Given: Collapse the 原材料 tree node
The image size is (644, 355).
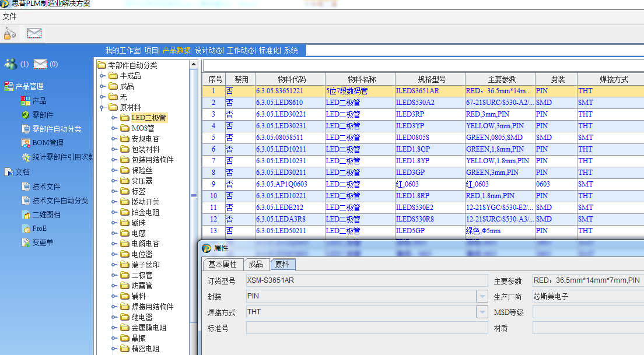Looking at the screenshot, I should click(x=103, y=107).
